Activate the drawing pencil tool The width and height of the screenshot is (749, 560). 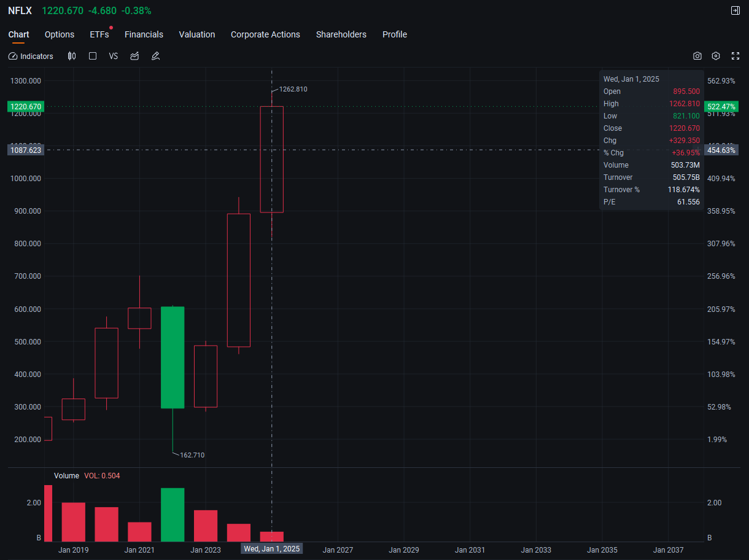click(155, 56)
